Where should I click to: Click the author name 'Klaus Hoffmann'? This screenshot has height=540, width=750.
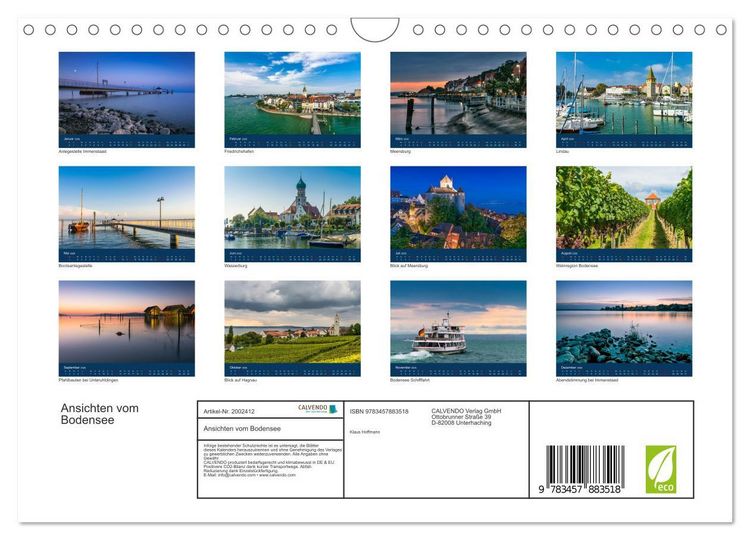tap(364, 432)
